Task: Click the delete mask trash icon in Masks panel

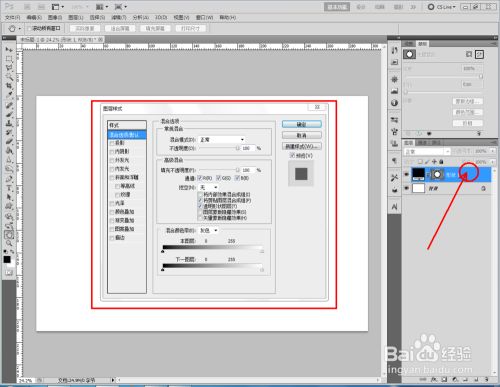Action: [x=479, y=133]
